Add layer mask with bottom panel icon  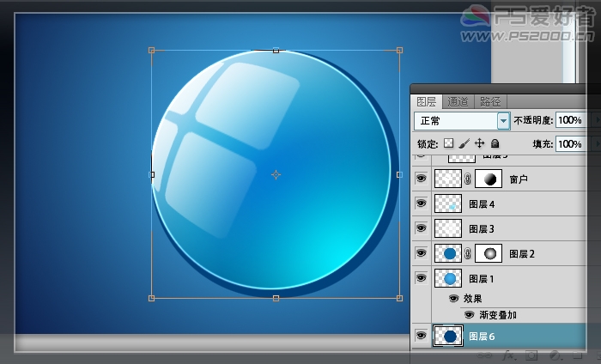(x=531, y=355)
